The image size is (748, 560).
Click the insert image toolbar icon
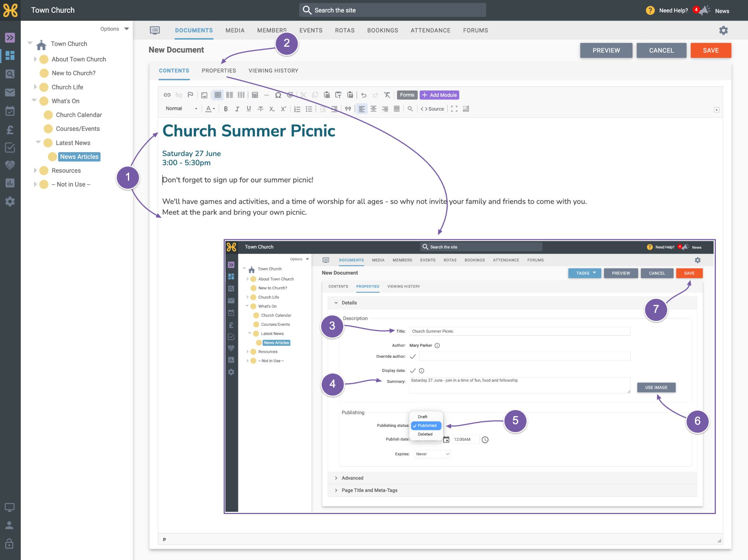pos(204,95)
